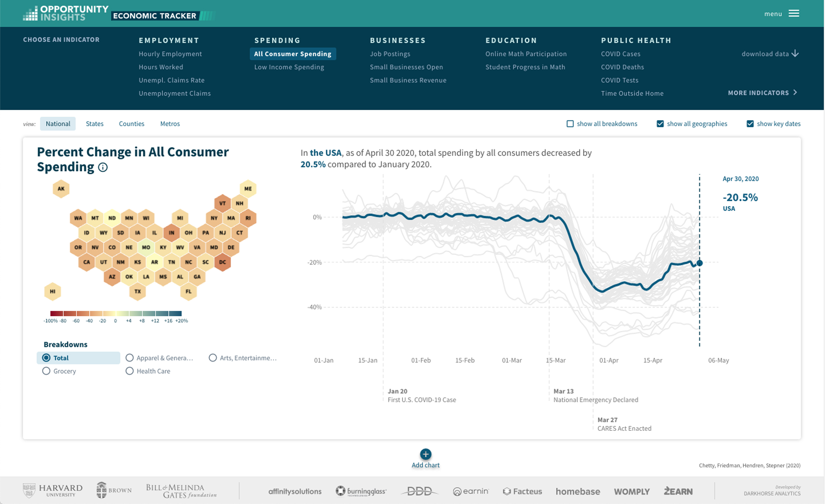
Task: Open Student Progress in Math indicator
Action: (x=525, y=67)
